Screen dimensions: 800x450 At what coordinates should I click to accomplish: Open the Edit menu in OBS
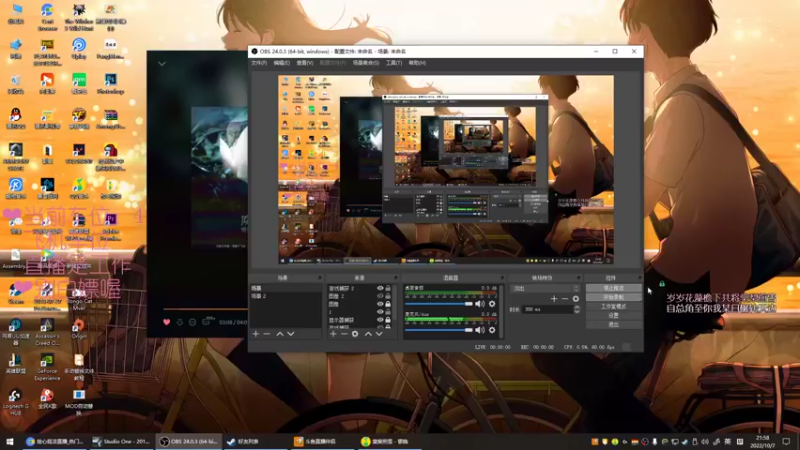tap(282, 63)
